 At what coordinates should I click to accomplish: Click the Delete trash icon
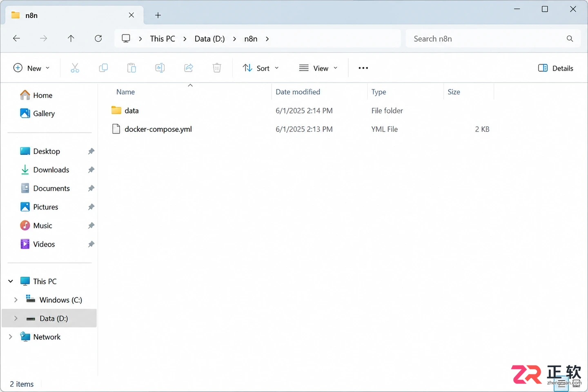217,68
